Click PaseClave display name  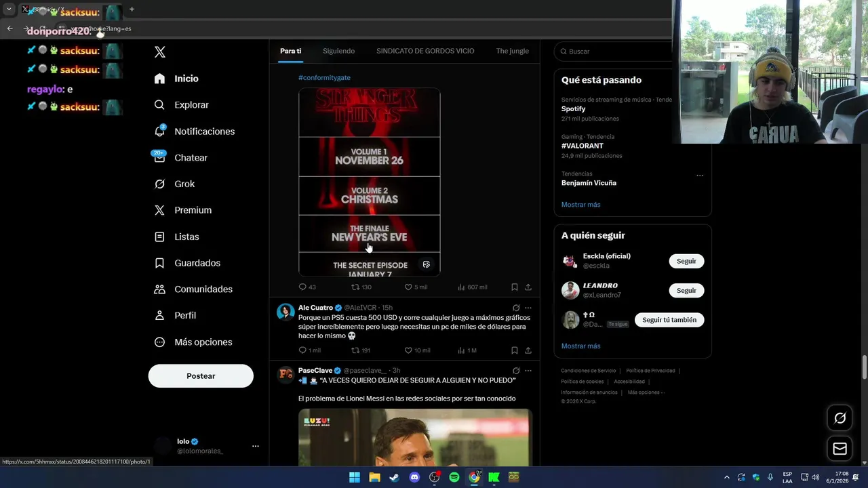(x=315, y=371)
